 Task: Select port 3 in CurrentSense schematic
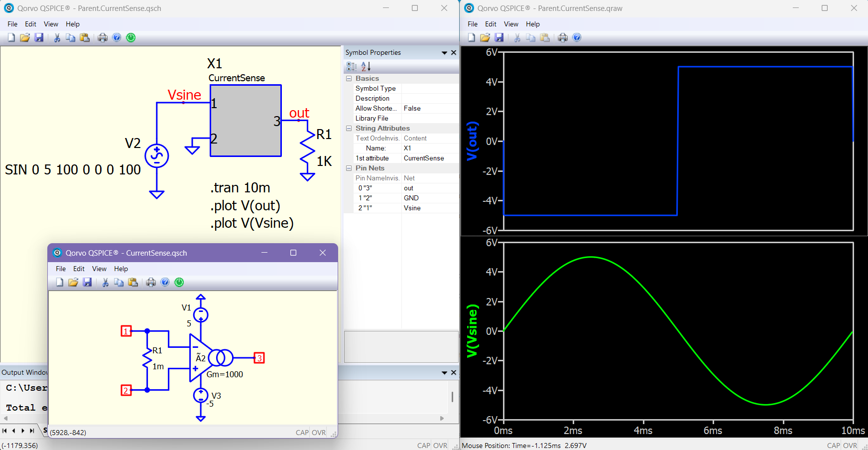pyautogui.click(x=259, y=358)
